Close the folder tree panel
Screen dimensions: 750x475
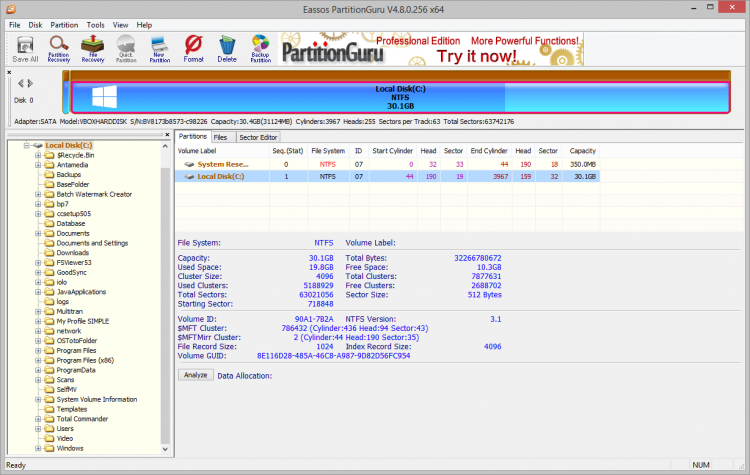click(167, 135)
